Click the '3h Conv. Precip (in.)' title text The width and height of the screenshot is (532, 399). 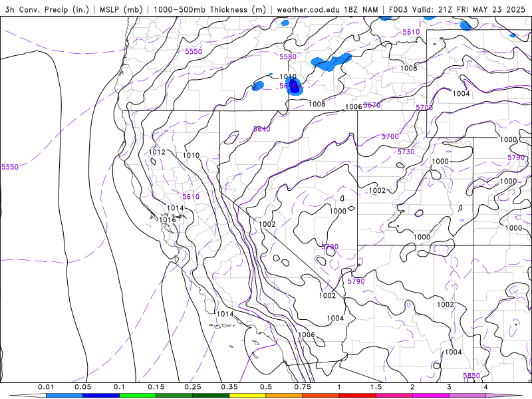coord(47,9)
